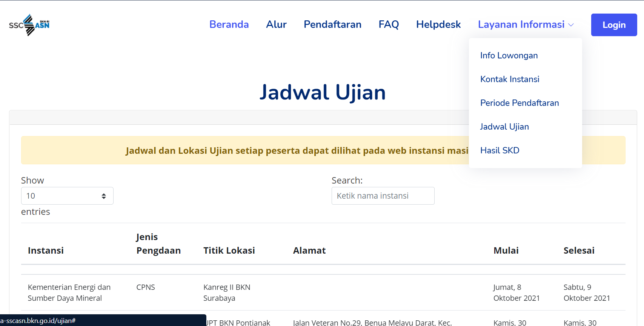Focus the Ketik nama instansi search box
644x326 pixels.
pos(383,196)
